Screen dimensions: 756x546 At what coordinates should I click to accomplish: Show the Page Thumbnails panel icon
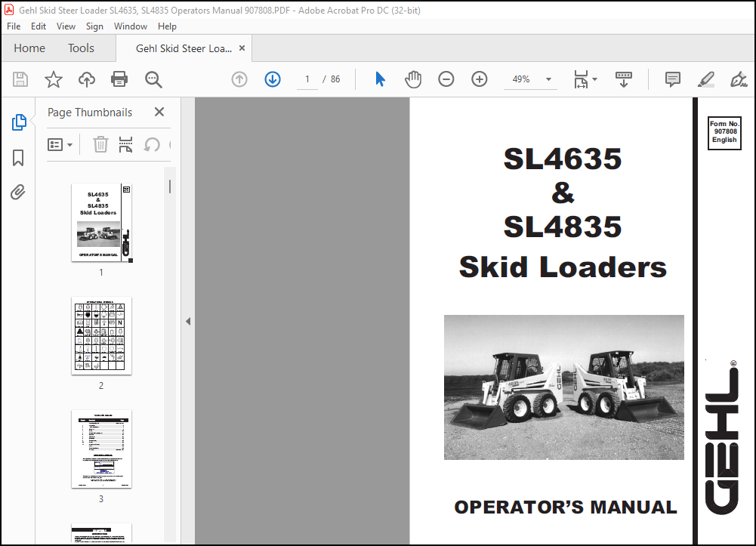click(x=18, y=122)
